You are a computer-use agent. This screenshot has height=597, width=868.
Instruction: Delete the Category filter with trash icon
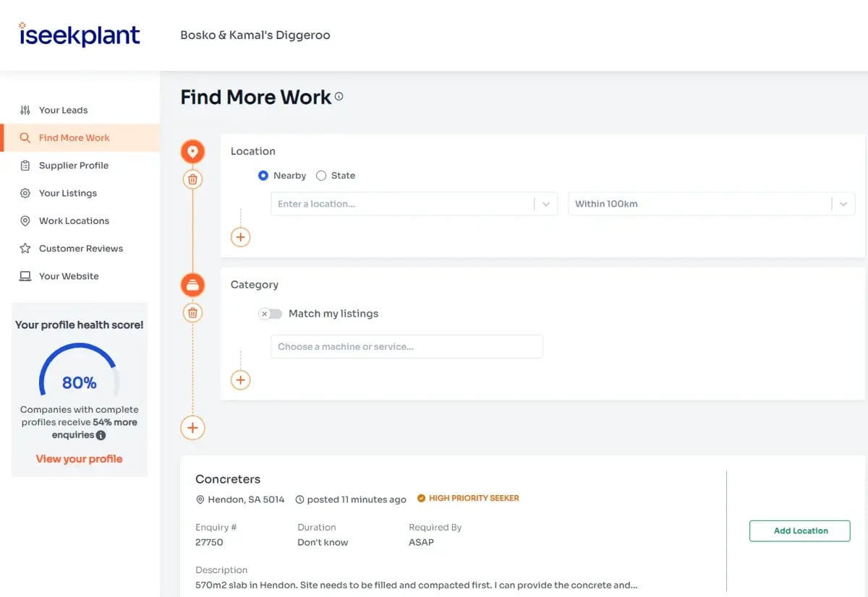click(192, 313)
